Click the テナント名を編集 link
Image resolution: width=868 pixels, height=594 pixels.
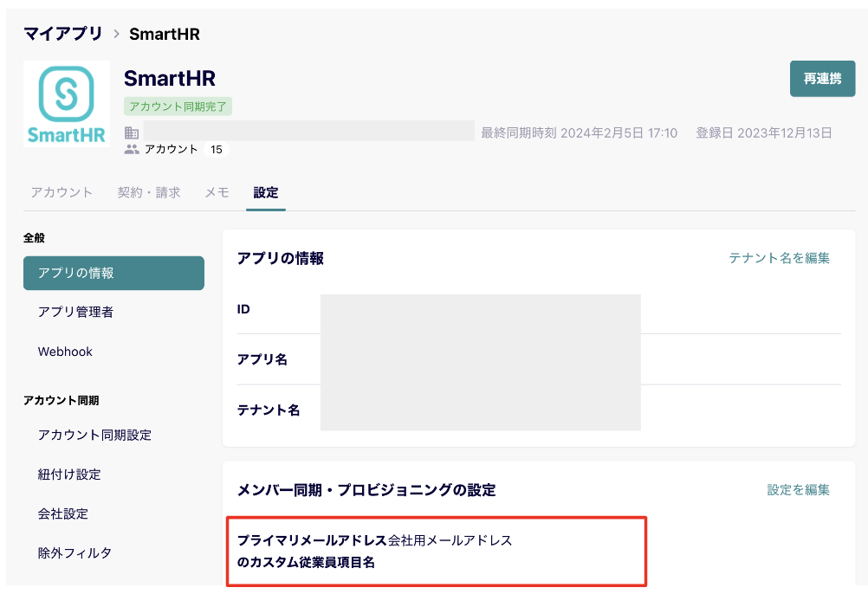[779, 258]
